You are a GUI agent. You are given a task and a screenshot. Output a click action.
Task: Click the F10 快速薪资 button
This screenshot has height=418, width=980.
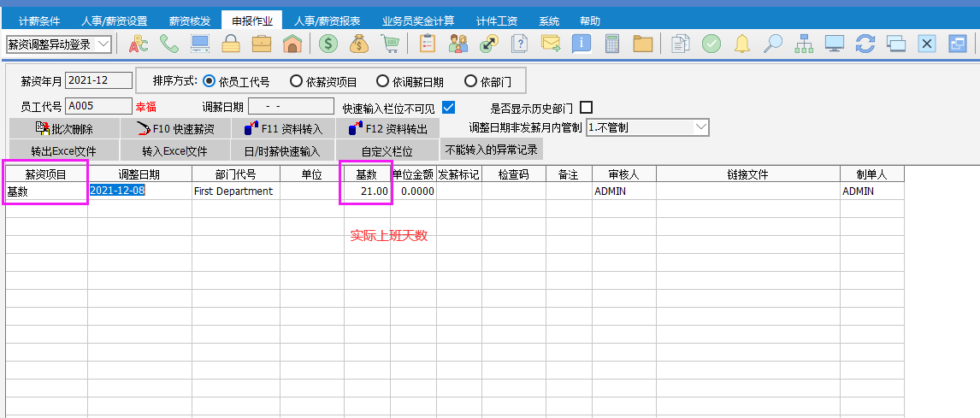175,129
